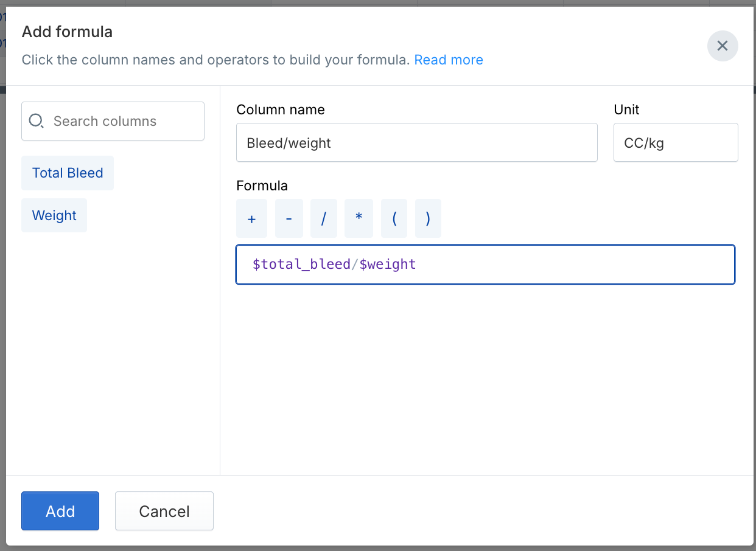Insert the minus operator
Screen dimensions: 756x551
[289, 219]
